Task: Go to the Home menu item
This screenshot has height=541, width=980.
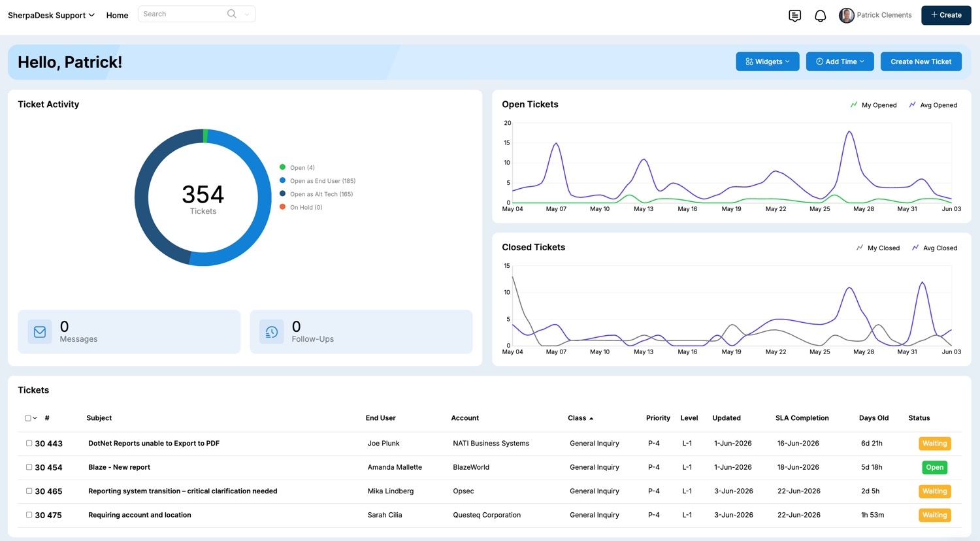Action: (x=117, y=15)
